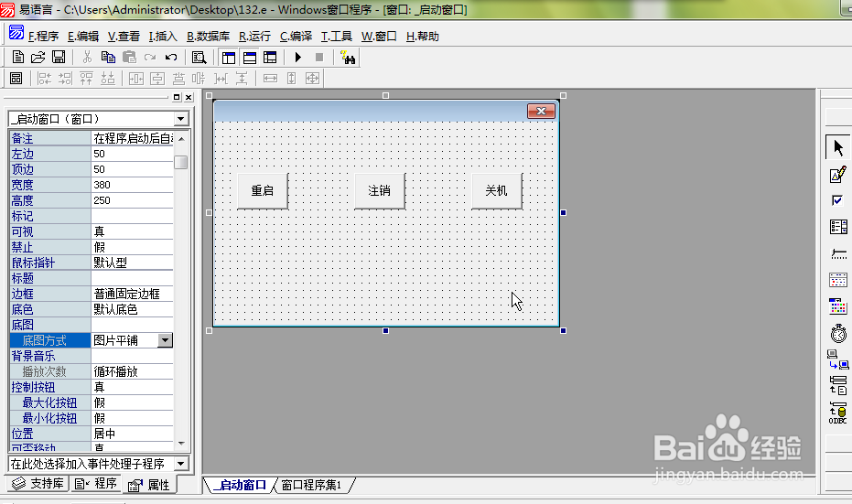
Task: Open the B.数据库 menu
Action: pyautogui.click(x=208, y=37)
